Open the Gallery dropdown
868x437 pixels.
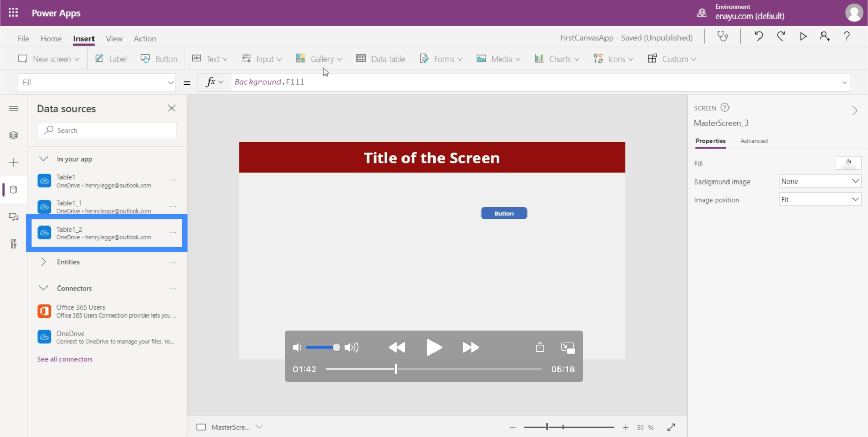pyautogui.click(x=319, y=59)
